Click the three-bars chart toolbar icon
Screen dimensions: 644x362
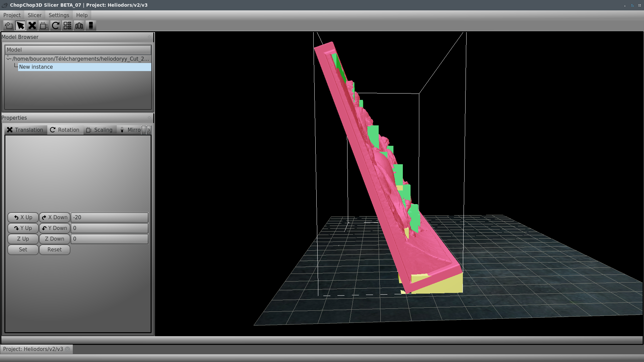pos(79,25)
